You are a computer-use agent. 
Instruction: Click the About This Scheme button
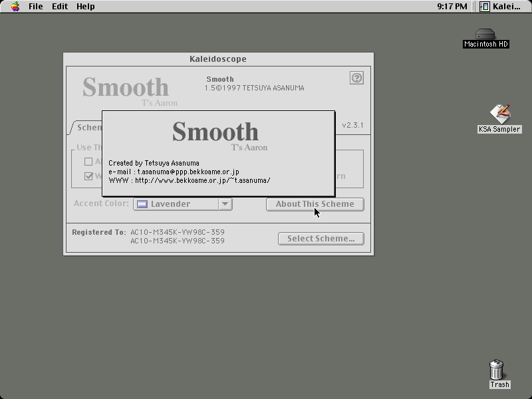point(315,204)
